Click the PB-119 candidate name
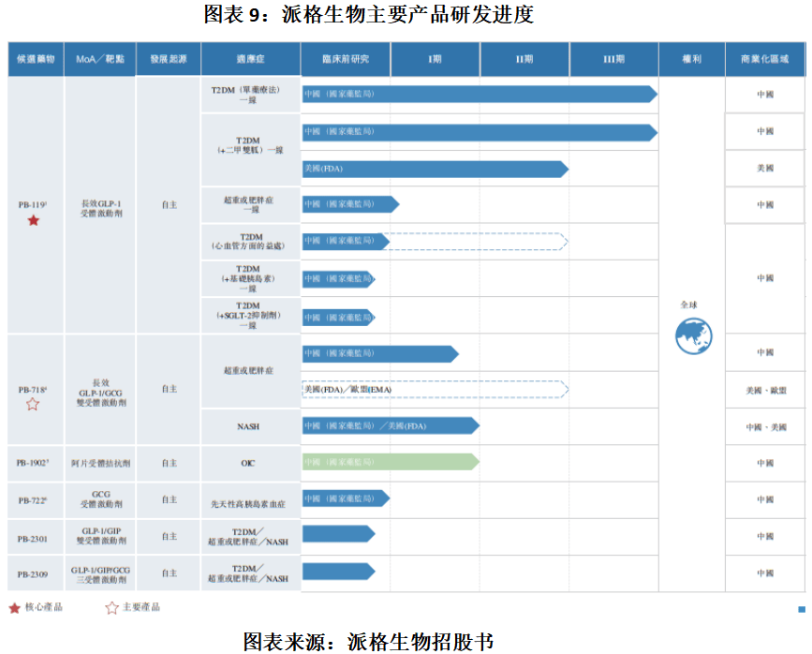 pyautogui.click(x=33, y=204)
